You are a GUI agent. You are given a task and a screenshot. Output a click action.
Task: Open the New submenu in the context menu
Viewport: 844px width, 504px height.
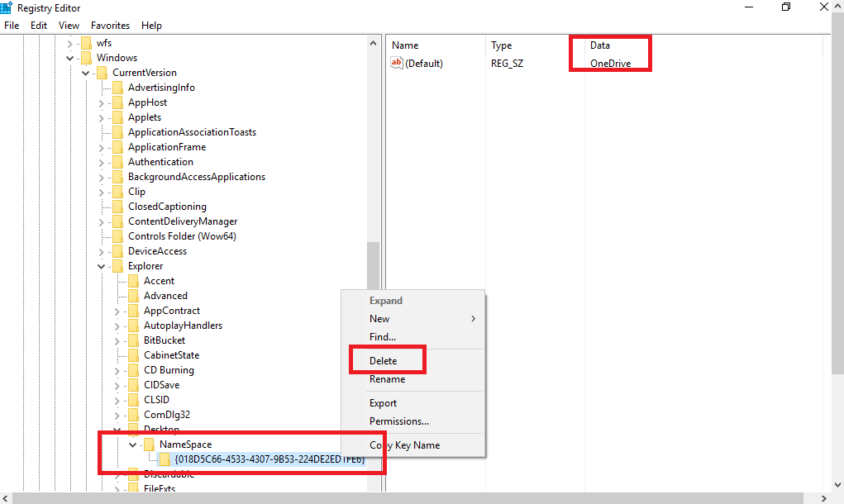379,318
